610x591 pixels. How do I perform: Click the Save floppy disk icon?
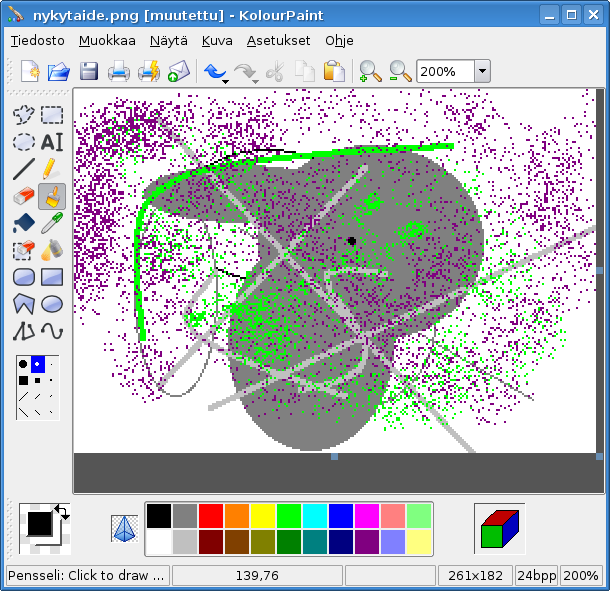pos(89,71)
